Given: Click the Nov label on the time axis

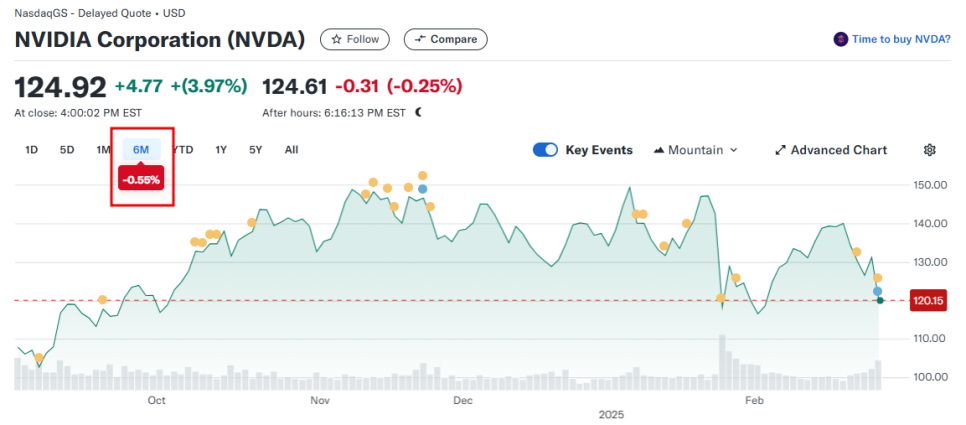Looking at the screenshot, I should [320, 401].
